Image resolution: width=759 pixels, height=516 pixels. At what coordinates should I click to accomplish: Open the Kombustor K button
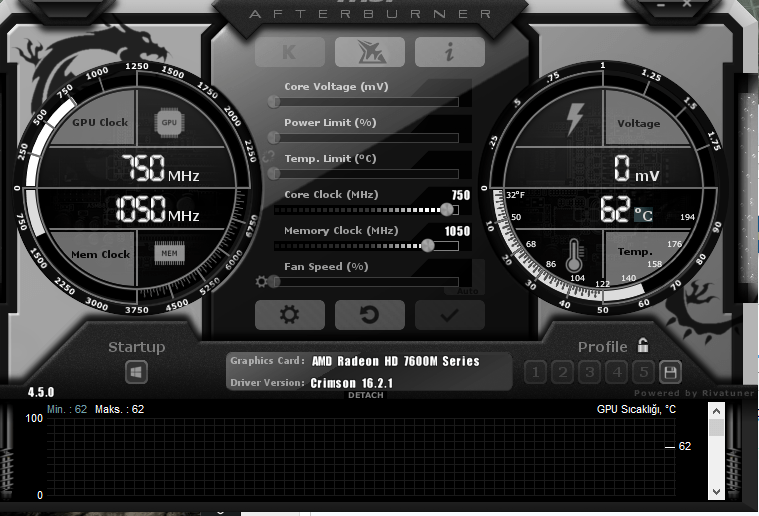[x=289, y=52]
